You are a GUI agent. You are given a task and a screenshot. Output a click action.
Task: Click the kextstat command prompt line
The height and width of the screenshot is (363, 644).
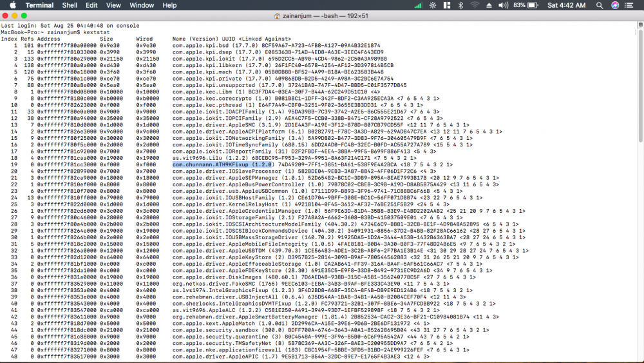(x=55, y=32)
